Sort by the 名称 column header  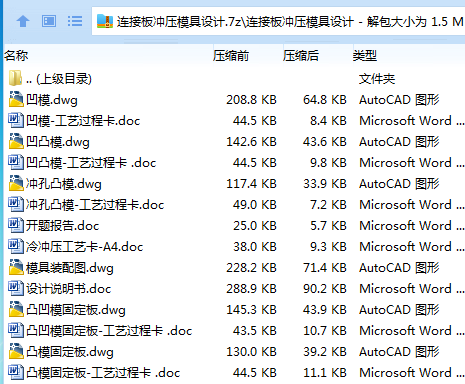16,55
